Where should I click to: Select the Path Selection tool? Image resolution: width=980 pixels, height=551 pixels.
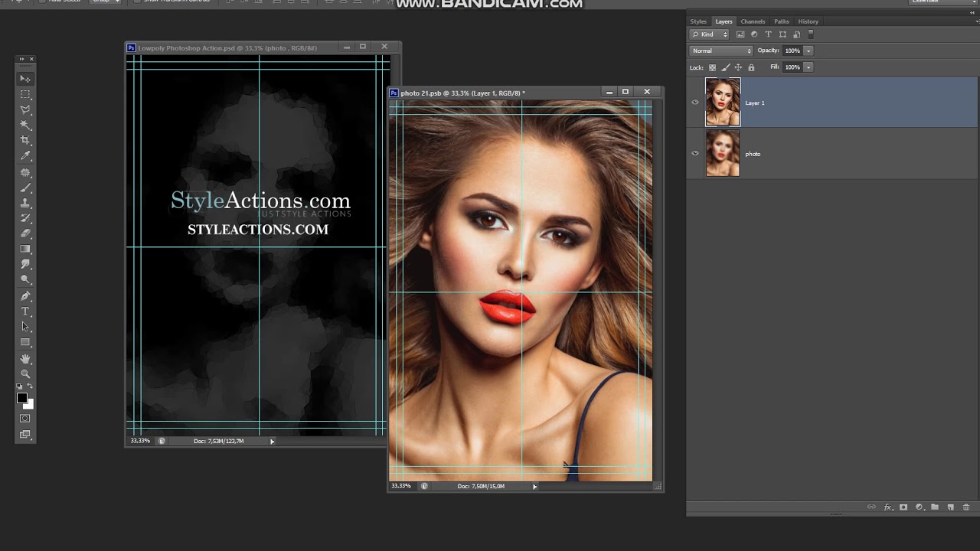(25, 328)
